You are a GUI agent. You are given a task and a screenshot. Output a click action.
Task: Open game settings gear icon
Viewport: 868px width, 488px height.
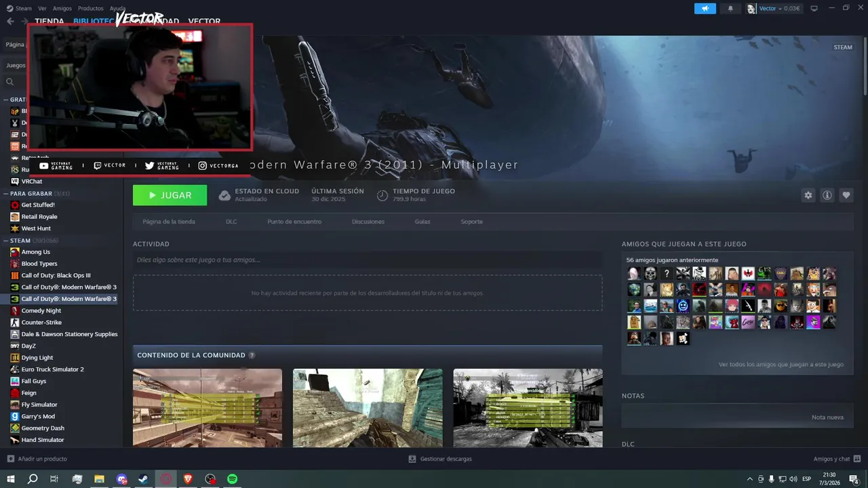pos(808,195)
